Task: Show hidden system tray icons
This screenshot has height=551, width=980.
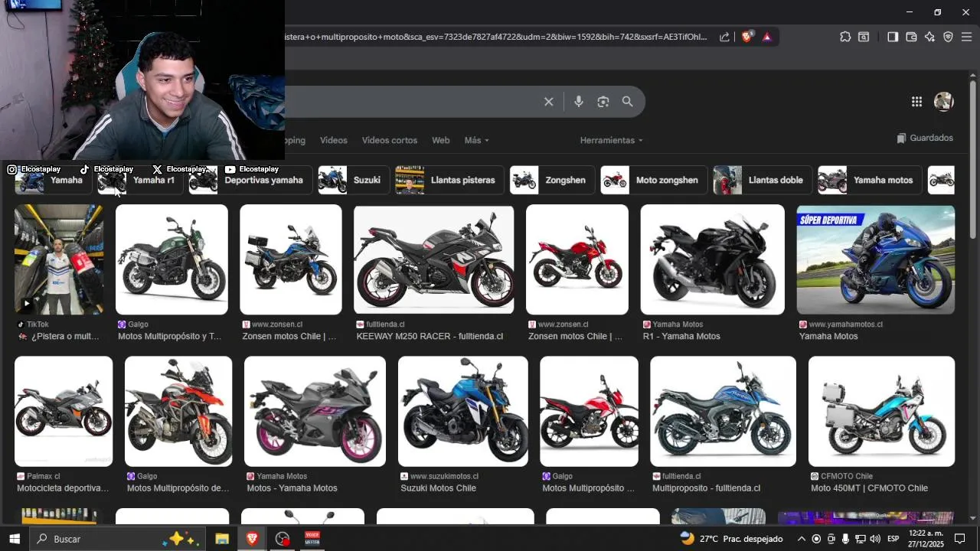Action: tap(801, 539)
